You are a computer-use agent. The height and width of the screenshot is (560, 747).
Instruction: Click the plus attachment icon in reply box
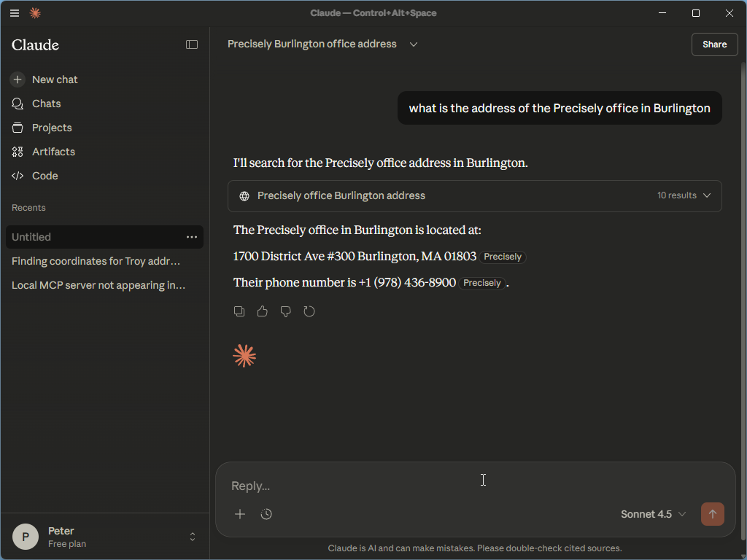pyautogui.click(x=240, y=514)
